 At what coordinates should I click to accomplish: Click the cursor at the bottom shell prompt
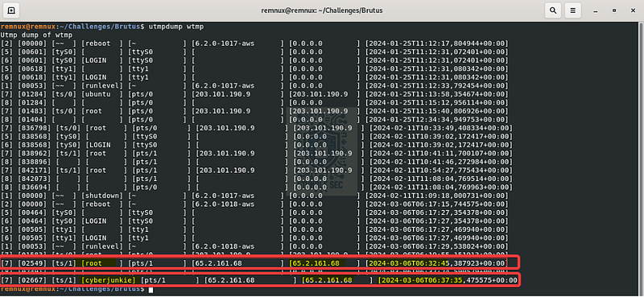(151, 290)
